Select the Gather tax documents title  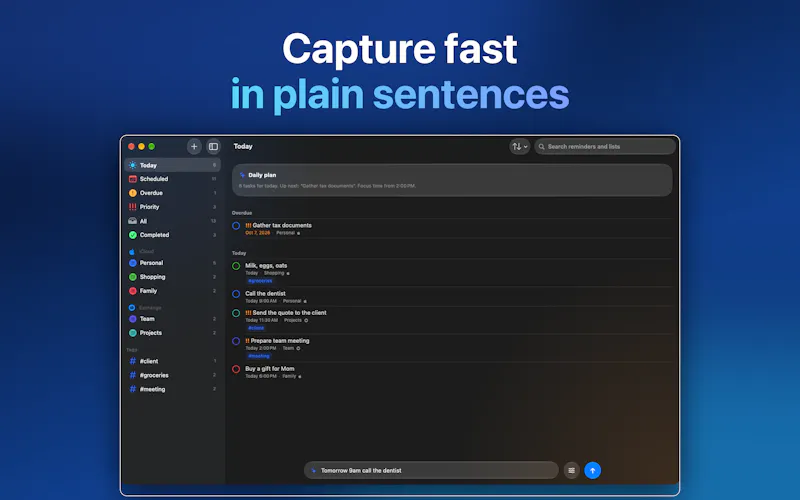coord(282,225)
